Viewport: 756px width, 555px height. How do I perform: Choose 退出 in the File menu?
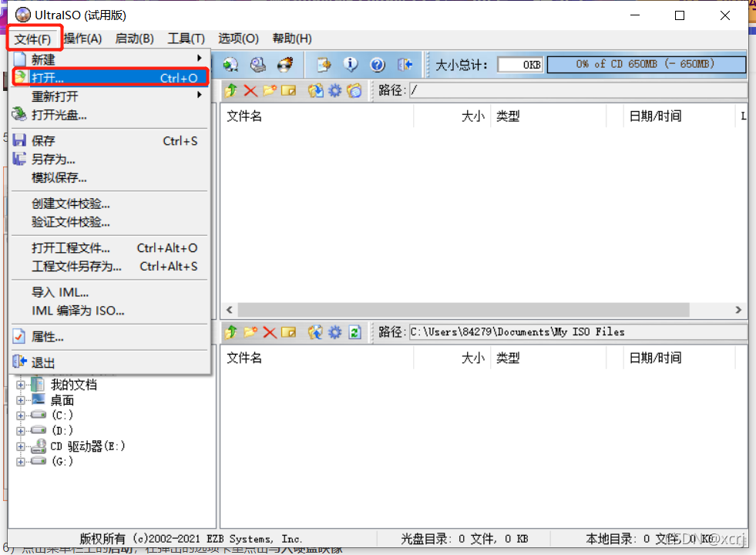(110, 362)
